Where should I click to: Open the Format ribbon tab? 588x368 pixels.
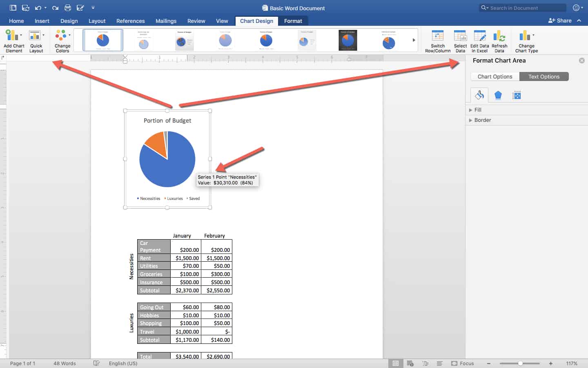tap(293, 21)
